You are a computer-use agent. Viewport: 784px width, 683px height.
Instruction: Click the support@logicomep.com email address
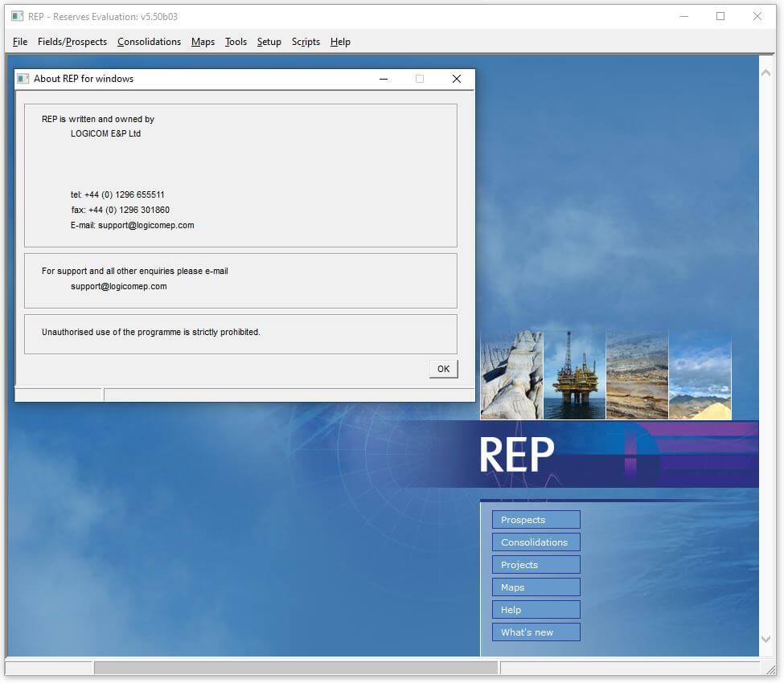(118, 285)
